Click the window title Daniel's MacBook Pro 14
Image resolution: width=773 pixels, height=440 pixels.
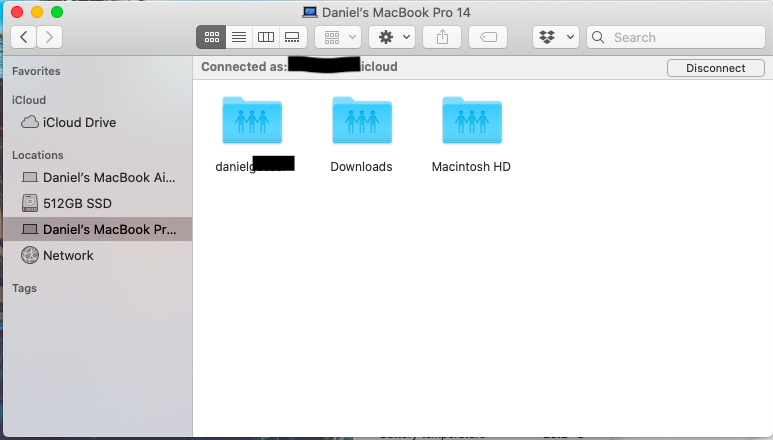click(x=396, y=12)
